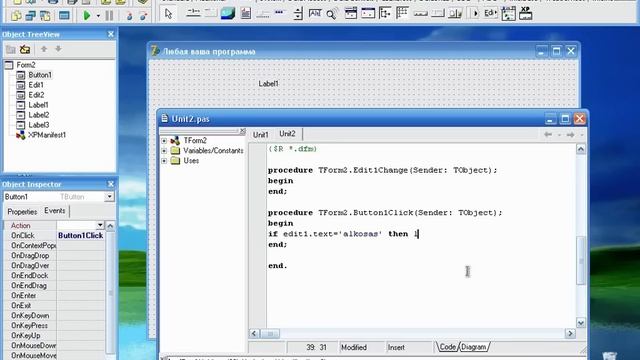640x360 pixels.
Task: Click move up arrow in Object TreeView
Action: pos(44,49)
